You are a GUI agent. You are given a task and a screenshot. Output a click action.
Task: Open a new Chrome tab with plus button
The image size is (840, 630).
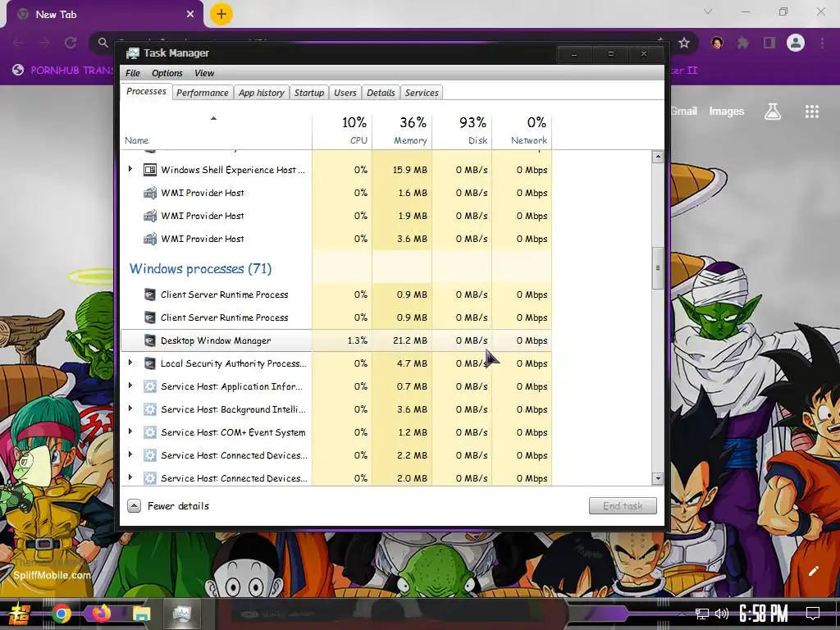(x=221, y=14)
